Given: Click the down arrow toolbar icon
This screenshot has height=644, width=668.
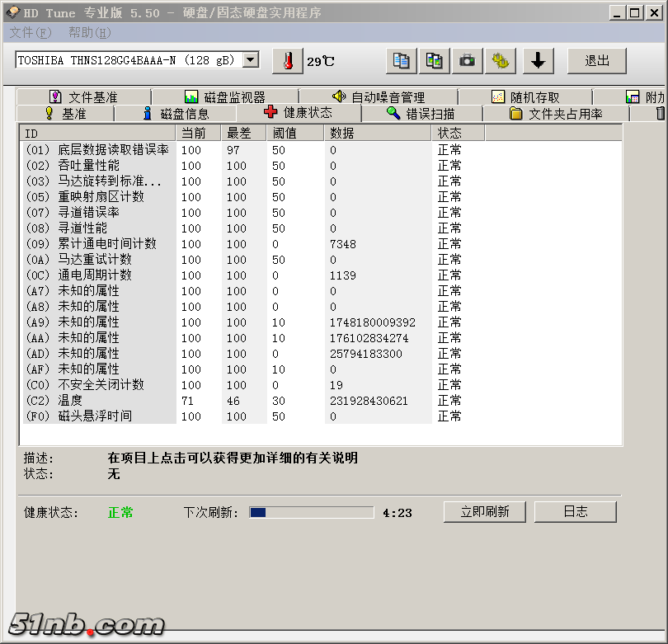Looking at the screenshot, I should pos(537,61).
